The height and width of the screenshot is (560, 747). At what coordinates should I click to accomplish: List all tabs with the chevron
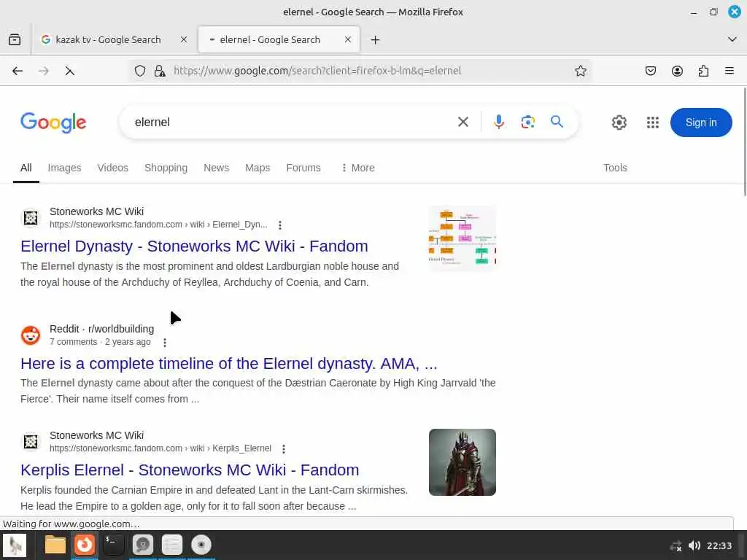(x=732, y=39)
